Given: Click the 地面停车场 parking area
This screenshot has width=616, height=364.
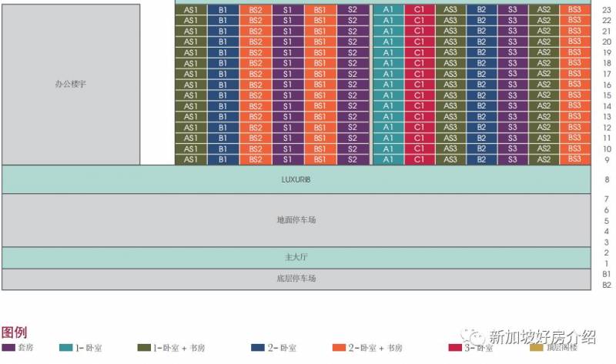Looking at the screenshot, I should [x=296, y=220].
